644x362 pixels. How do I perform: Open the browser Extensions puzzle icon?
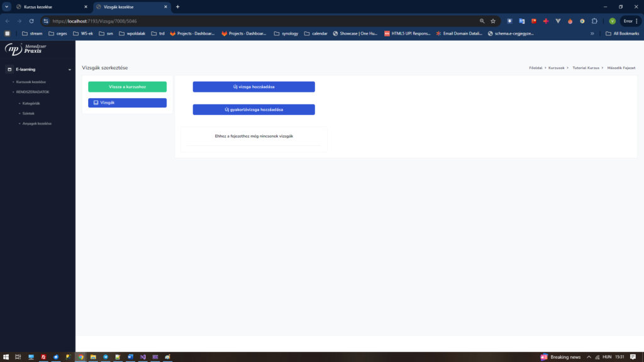pos(594,21)
